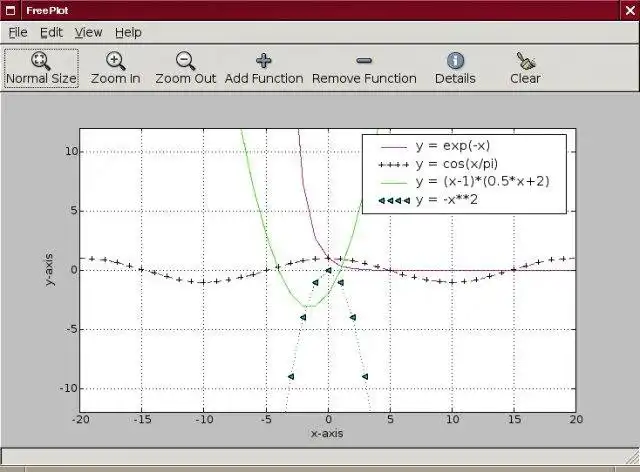
Task: Click the y tick label 10
Action: pyautogui.click(x=71, y=151)
